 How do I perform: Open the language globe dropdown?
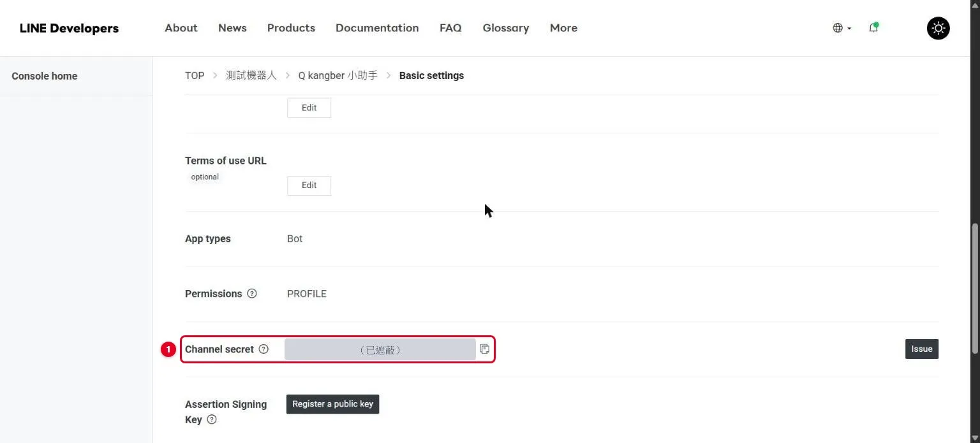842,28
